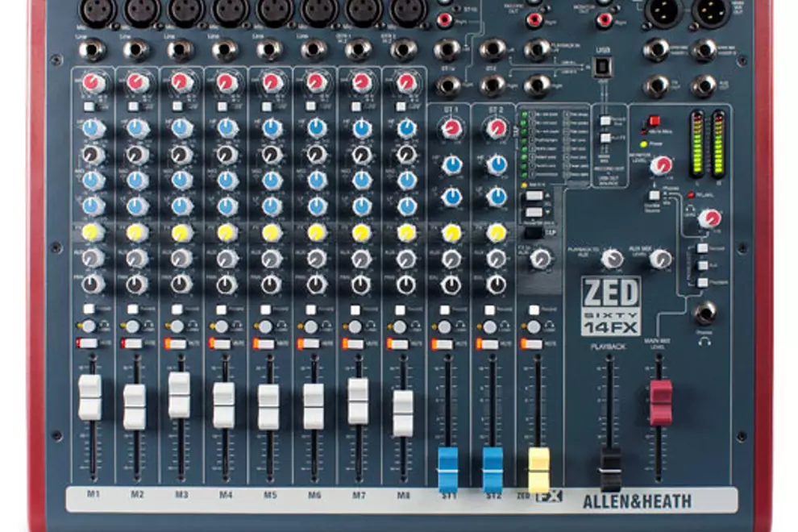Click the Aux Mix level knob
Viewport: 798px width, 532px height.
[660, 260]
